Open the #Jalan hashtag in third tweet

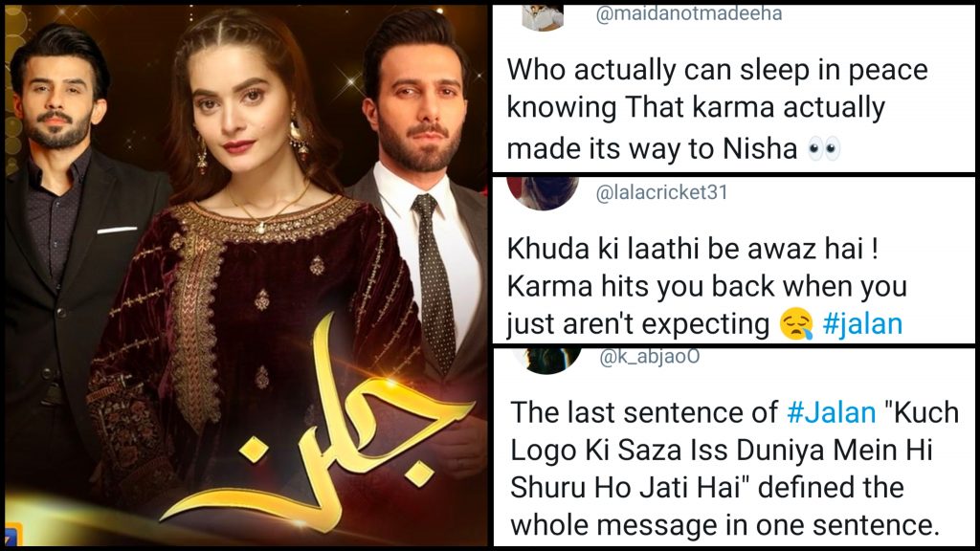pyautogui.click(x=832, y=413)
